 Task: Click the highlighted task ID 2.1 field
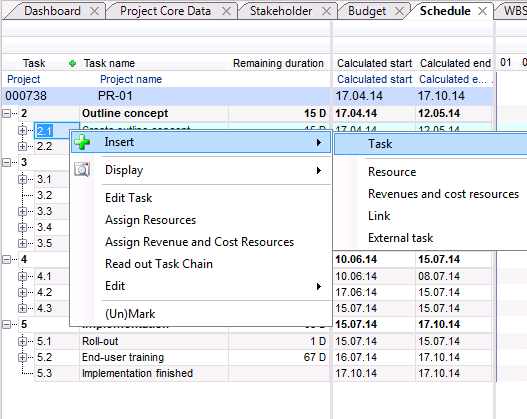pyautogui.click(x=57, y=130)
